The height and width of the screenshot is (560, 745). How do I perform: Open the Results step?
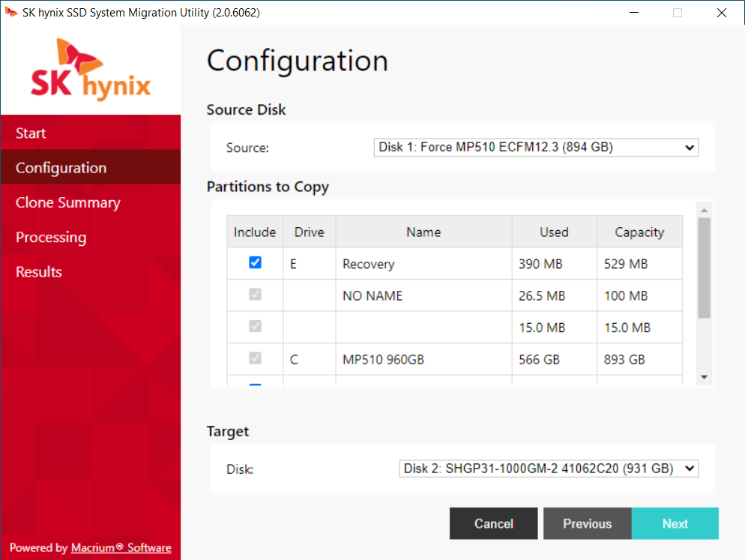tap(90, 272)
